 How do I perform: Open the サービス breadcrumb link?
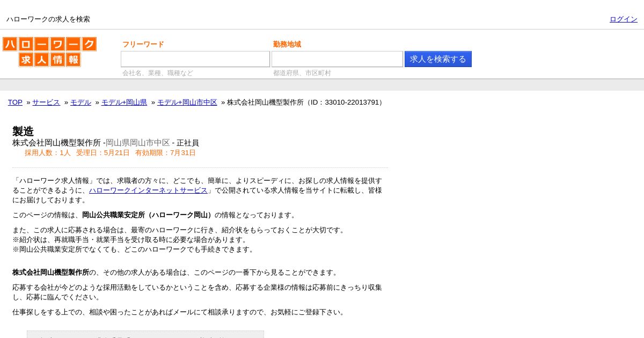click(x=46, y=102)
